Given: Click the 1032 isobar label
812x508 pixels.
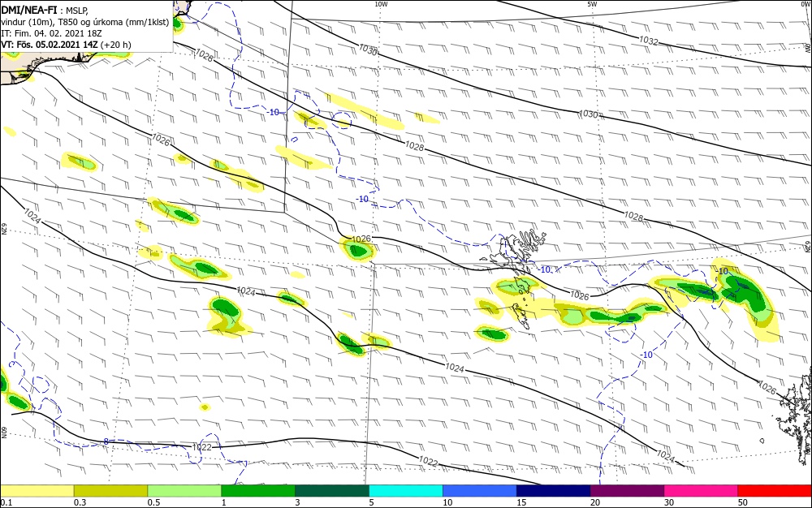Looking at the screenshot, I should pyautogui.click(x=648, y=41).
